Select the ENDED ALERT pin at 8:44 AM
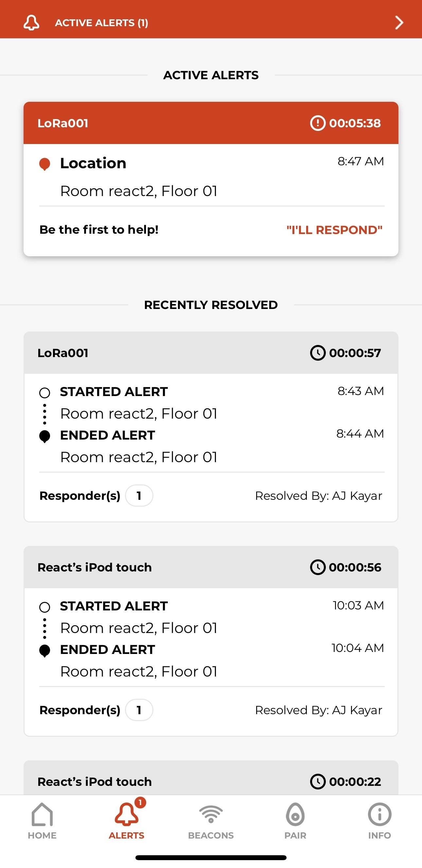The width and height of the screenshot is (422, 868). 44,436
